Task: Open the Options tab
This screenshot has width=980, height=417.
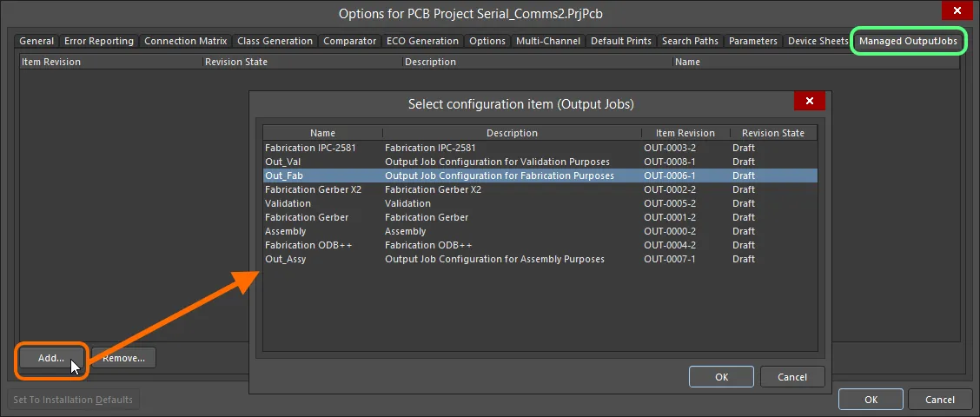Action: pyautogui.click(x=487, y=41)
